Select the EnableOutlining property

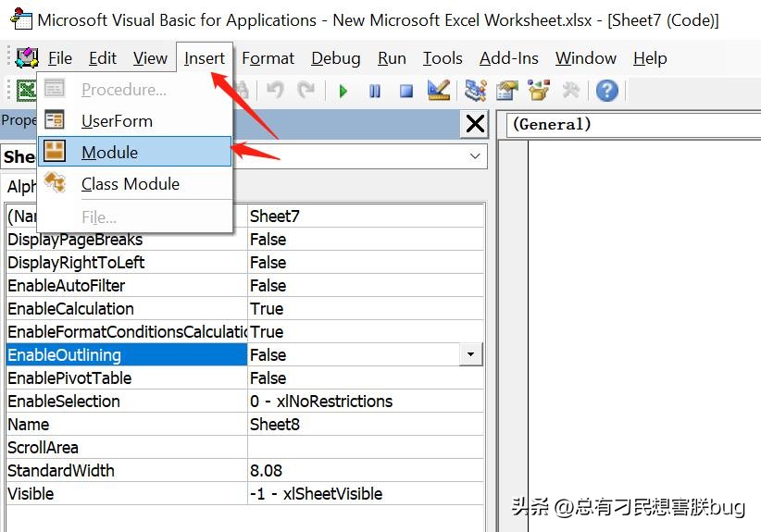(x=127, y=354)
